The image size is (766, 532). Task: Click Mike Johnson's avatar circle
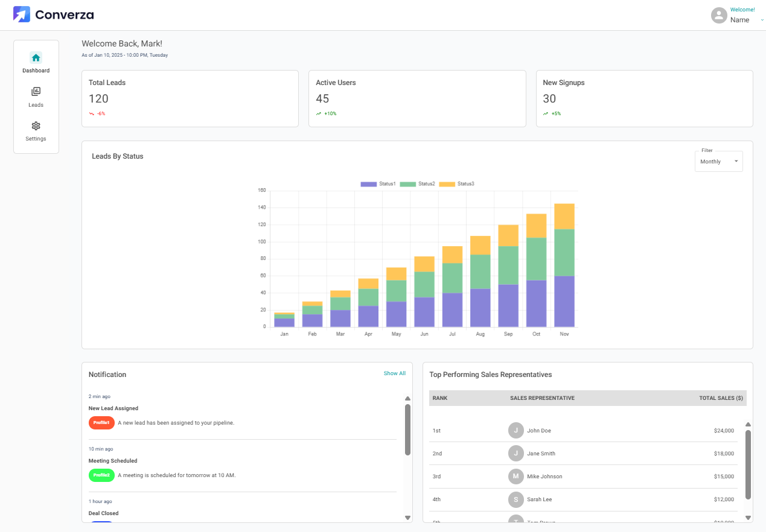click(515, 477)
